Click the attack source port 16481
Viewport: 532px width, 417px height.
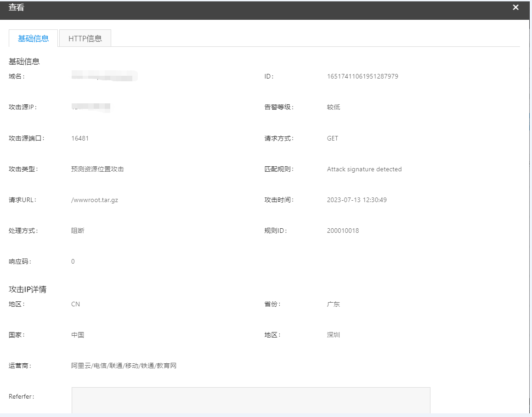[80, 138]
